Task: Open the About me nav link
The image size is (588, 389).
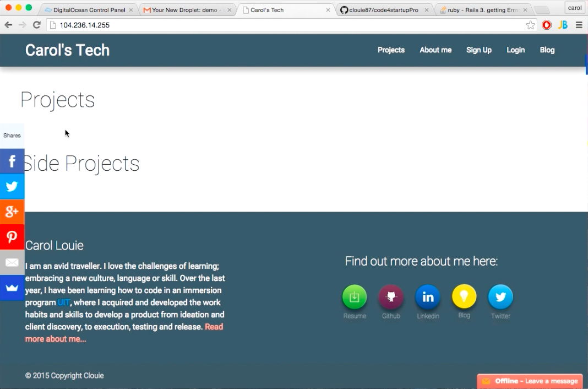Action: tap(435, 50)
